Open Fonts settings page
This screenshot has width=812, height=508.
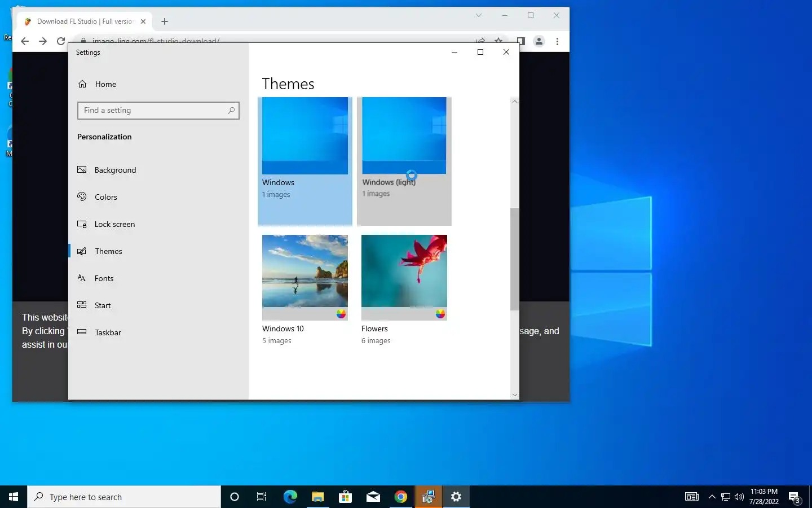pyautogui.click(x=104, y=278)
